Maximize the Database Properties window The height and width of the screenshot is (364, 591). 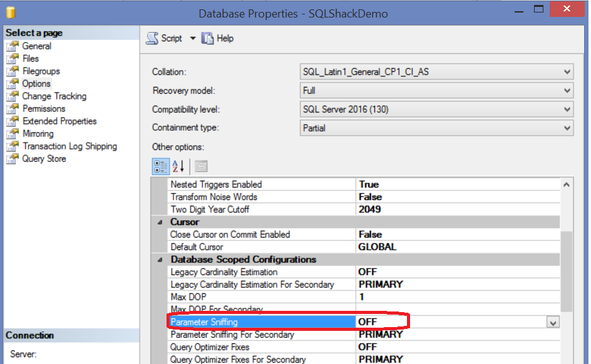point(538,9)
